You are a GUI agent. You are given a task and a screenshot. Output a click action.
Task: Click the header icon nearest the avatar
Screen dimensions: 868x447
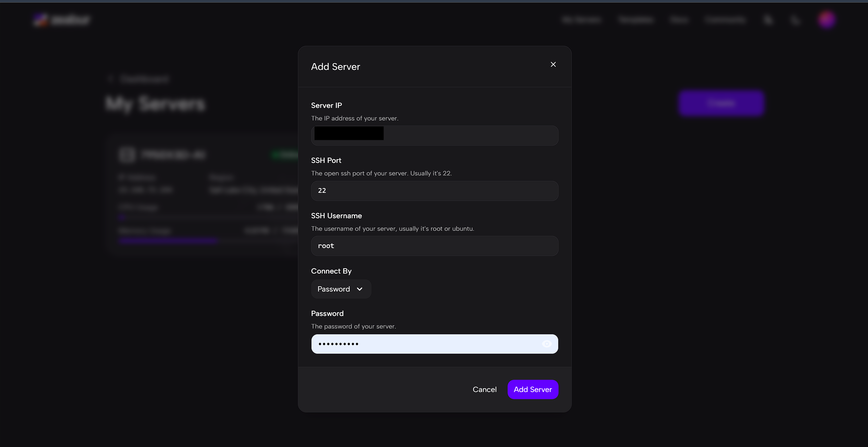tap(795, 20)
